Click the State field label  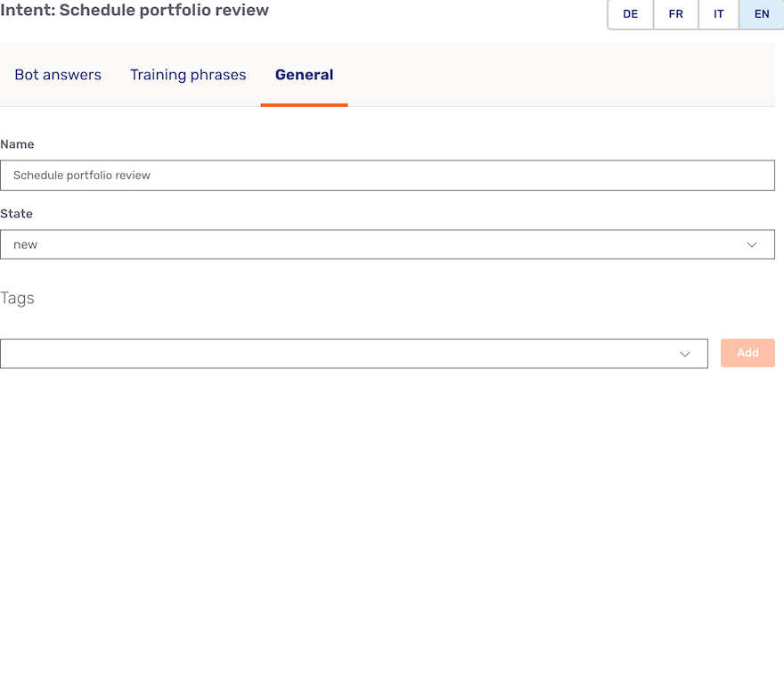[16, 214]
